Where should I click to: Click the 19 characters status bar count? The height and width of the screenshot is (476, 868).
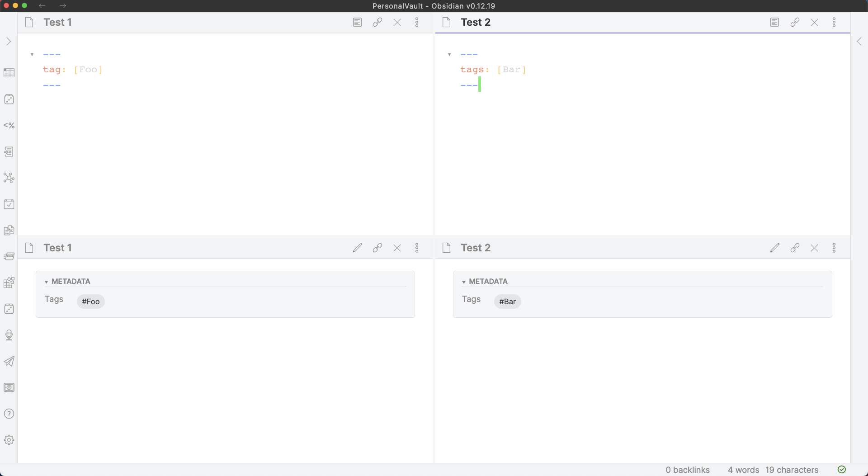pyautogui.click(x=792, y=470)
